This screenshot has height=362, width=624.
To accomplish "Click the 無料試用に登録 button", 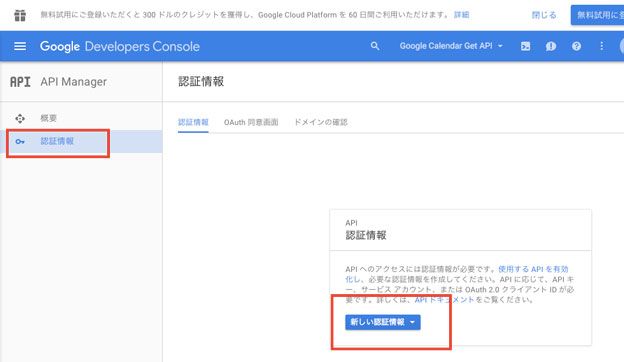I will 597,15.
